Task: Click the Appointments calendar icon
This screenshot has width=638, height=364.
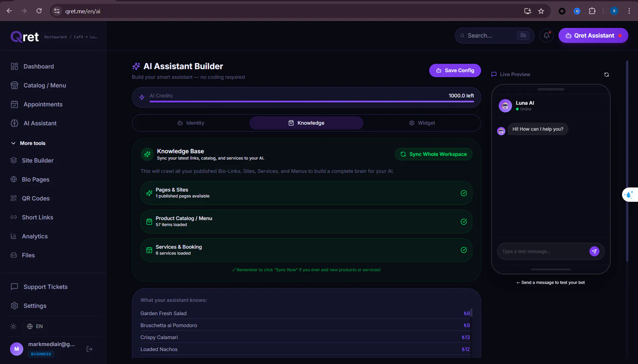Action: pyautogui.click(x=14, y=104)
